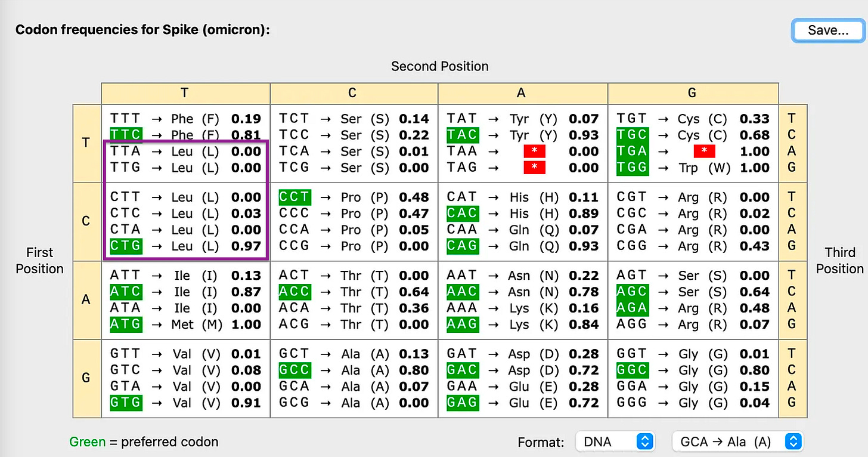Click the GCT Ala 0.13 row

pyautogui.click(x=354, y=354)
